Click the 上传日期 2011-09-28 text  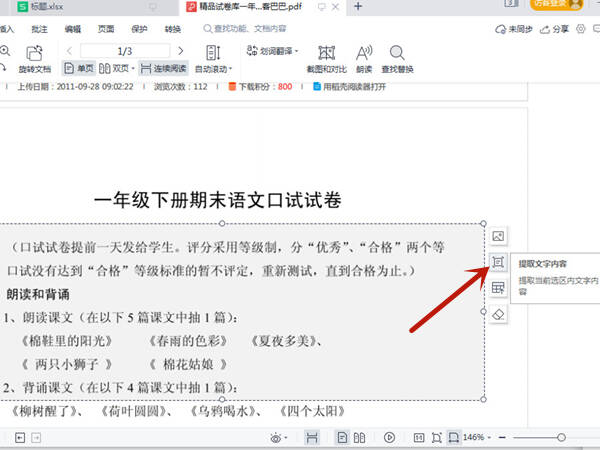75,86
